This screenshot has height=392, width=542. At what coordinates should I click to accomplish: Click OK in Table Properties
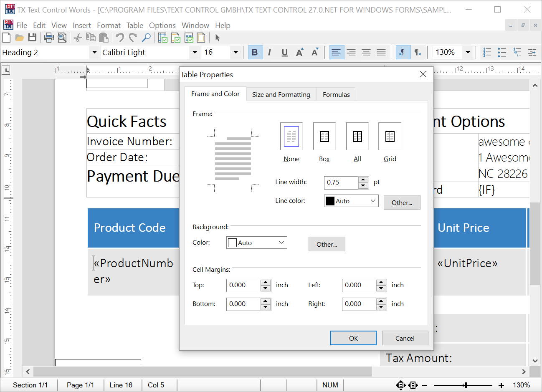point(353,338)
